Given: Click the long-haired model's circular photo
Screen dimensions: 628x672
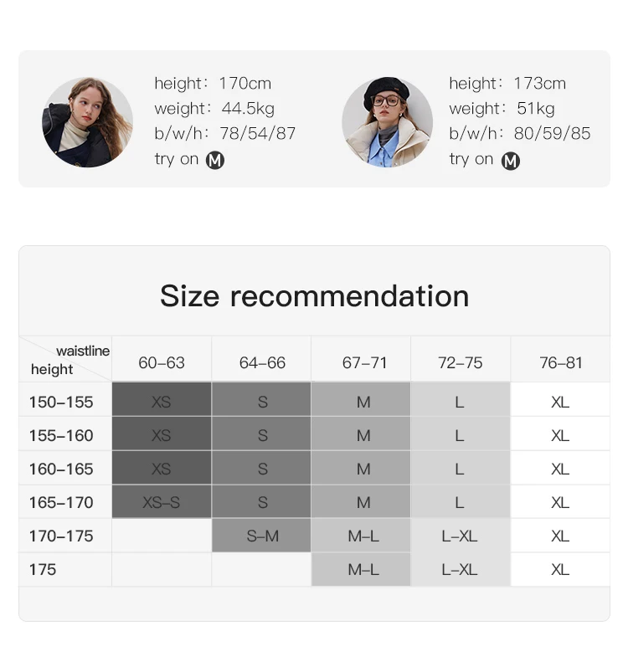Looking at the screenshot, I should tap(87, 122).
